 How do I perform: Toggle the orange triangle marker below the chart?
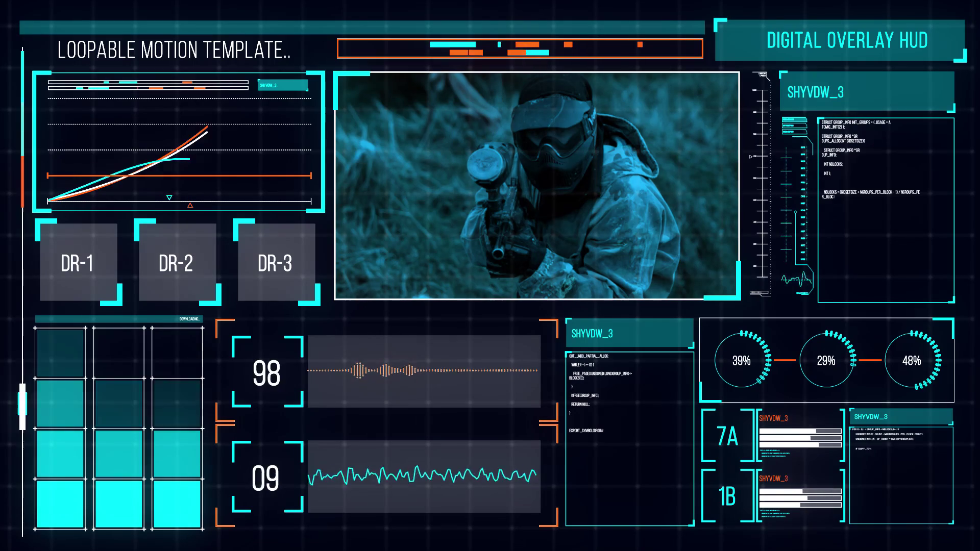pyautogui.click(x=189, y=205)
